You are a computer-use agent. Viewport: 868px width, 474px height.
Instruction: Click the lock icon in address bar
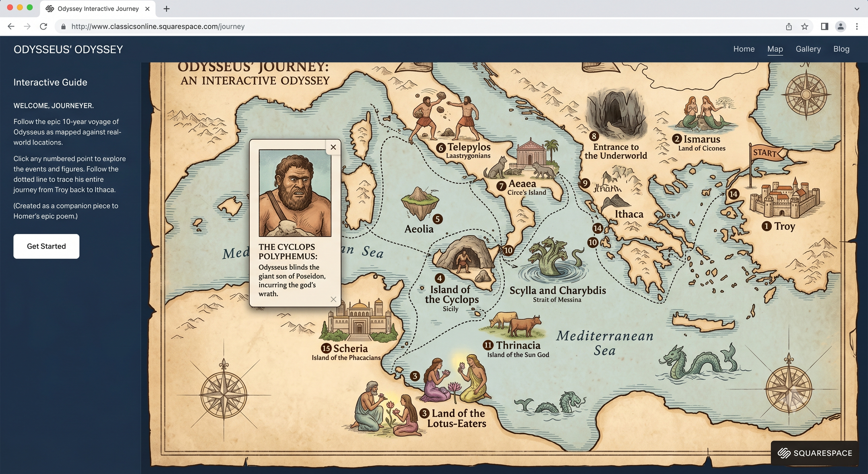click(63, 27)
